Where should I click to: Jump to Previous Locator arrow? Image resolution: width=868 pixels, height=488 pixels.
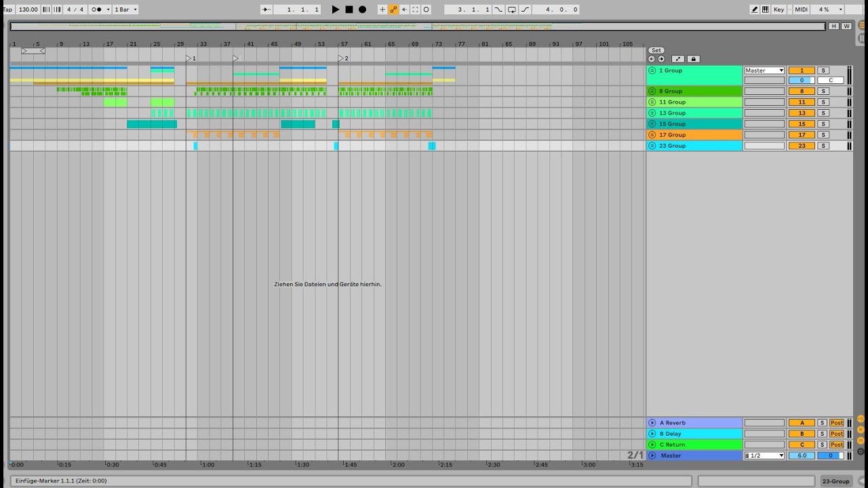(x=652, y=59)
